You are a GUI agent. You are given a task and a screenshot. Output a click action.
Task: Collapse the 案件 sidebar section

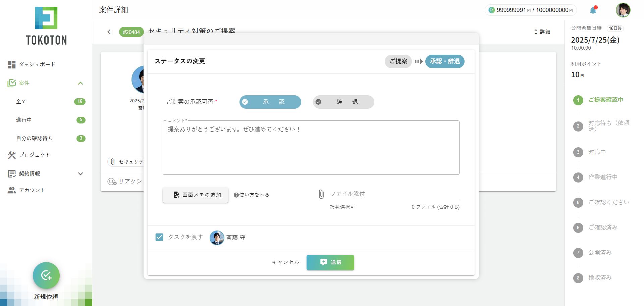pyautogui.click(x=80, y=83)
